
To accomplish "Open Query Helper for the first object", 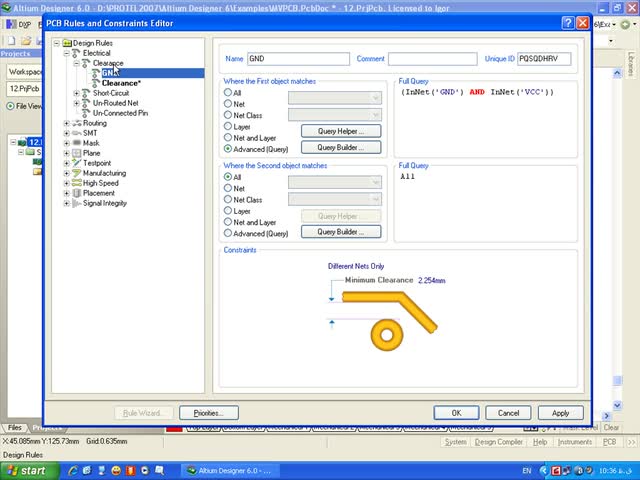I will (x=341, y=131).
